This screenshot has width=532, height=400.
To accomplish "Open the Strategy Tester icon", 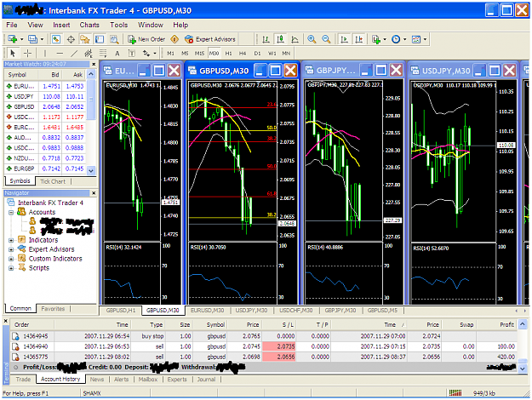I will 114,39.
